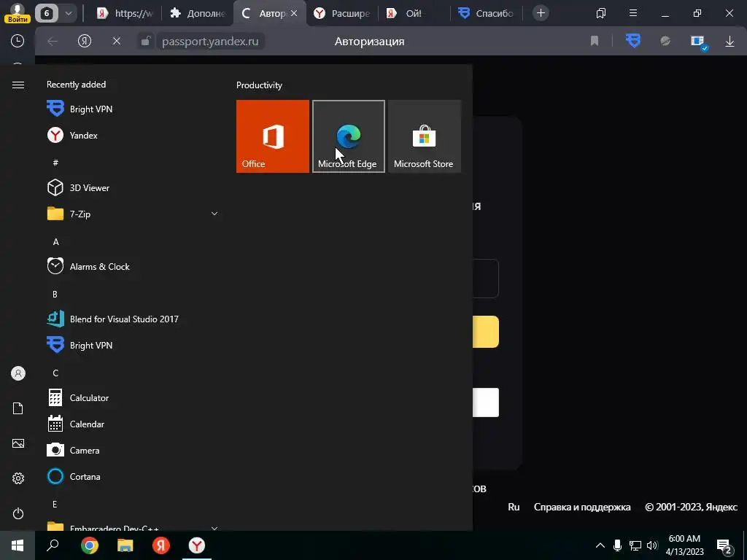This screenshot has width=747, height=560.
Task: Launch Google Chrome from taskbar
Action: [x=90, y=545]
